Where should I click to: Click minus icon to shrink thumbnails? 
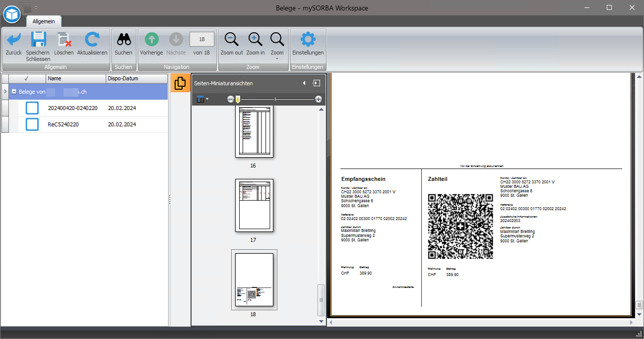point(231,99)
